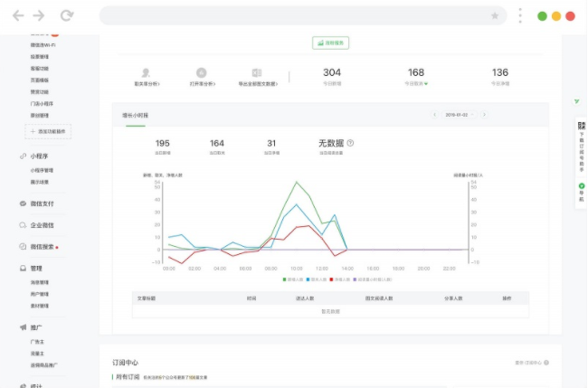Click the open rate analysis icon
Viewport: 588px width, 388px height.
pyautogui.click(x=201, y=72)
